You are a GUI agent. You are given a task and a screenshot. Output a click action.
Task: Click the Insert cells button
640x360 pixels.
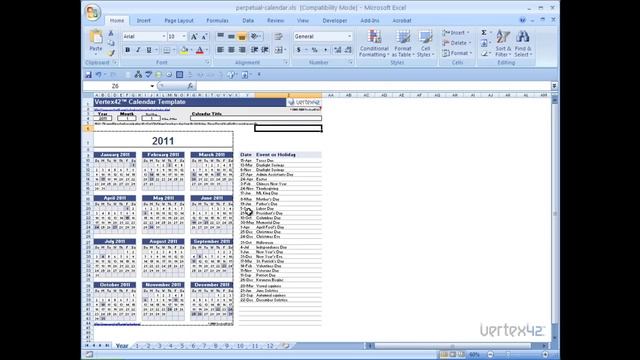456,33
